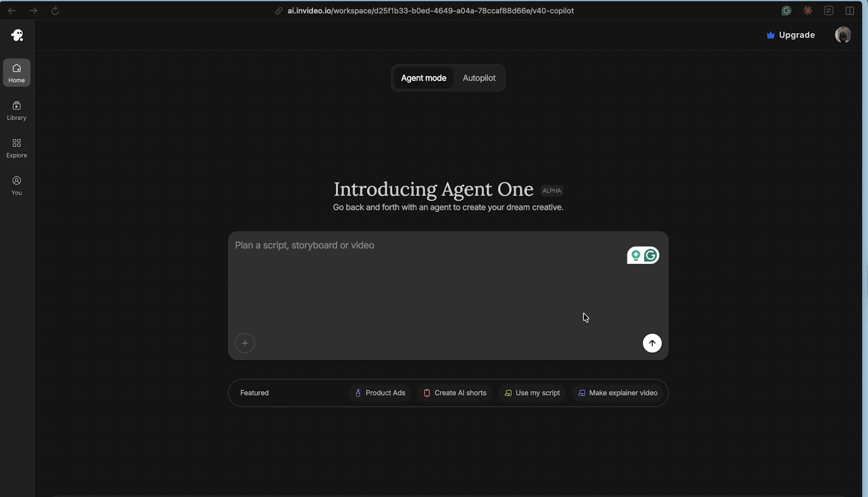Click the browser address bar URL
The width and height of the screenshot is (868, 497).
430,11
